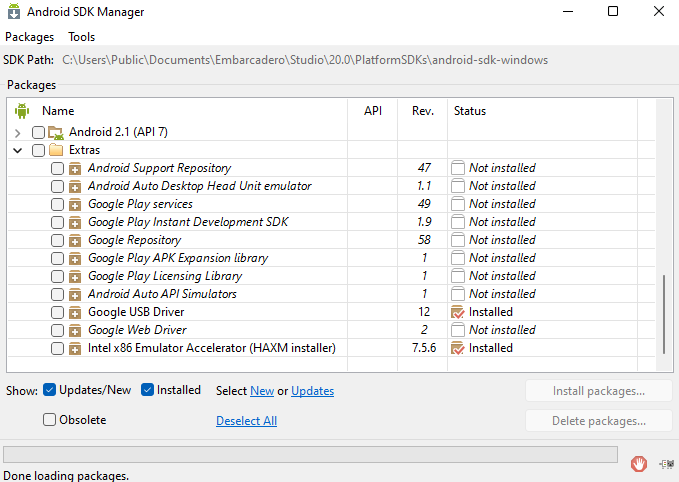Click revision value 47 for Android Support Repository
The image size is (679, 482).
(x=424, y=168)
